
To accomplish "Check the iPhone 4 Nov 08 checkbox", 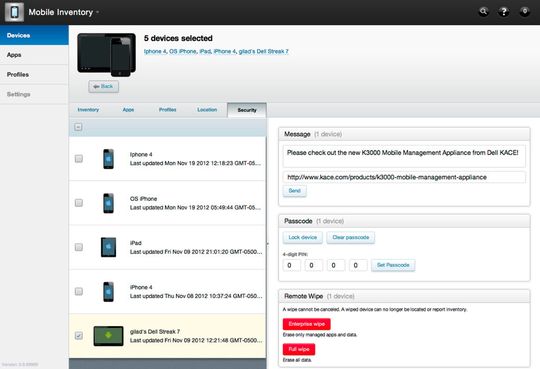I will click(79, 291).
